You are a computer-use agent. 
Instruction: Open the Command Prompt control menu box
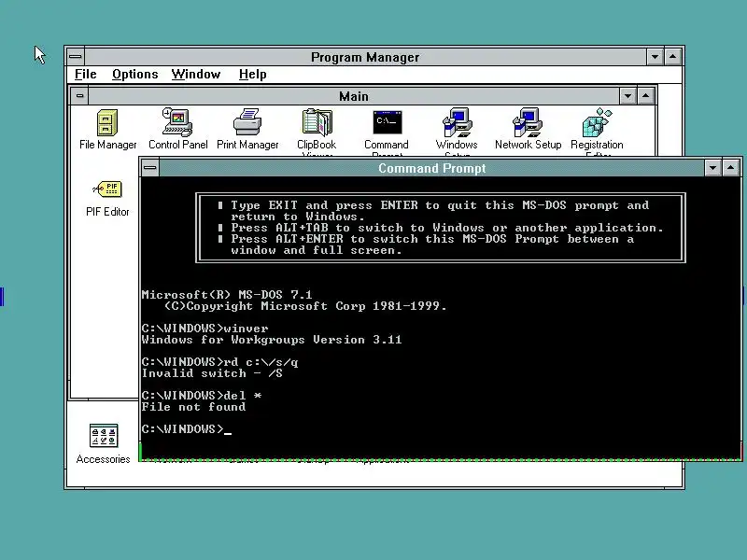[150, 168]
